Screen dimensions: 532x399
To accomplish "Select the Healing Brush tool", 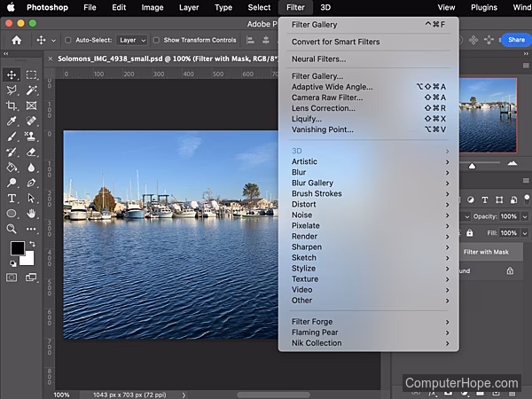I will pos(31,121).
